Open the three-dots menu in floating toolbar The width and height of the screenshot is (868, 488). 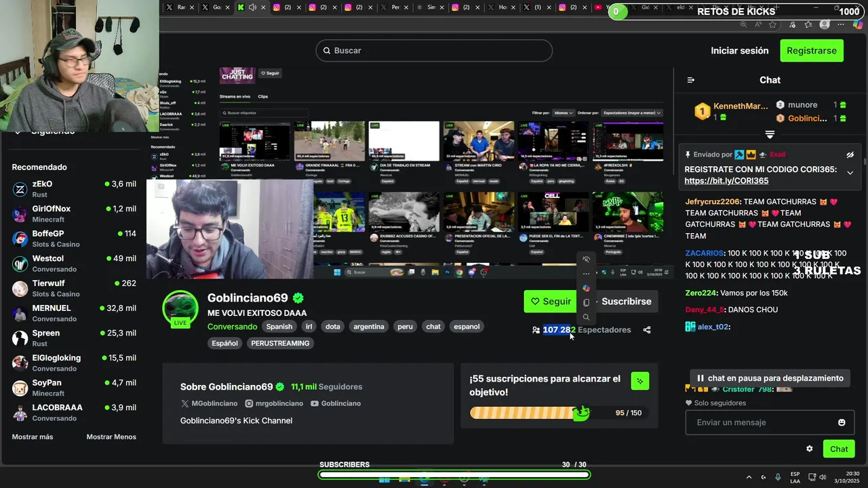586,274
